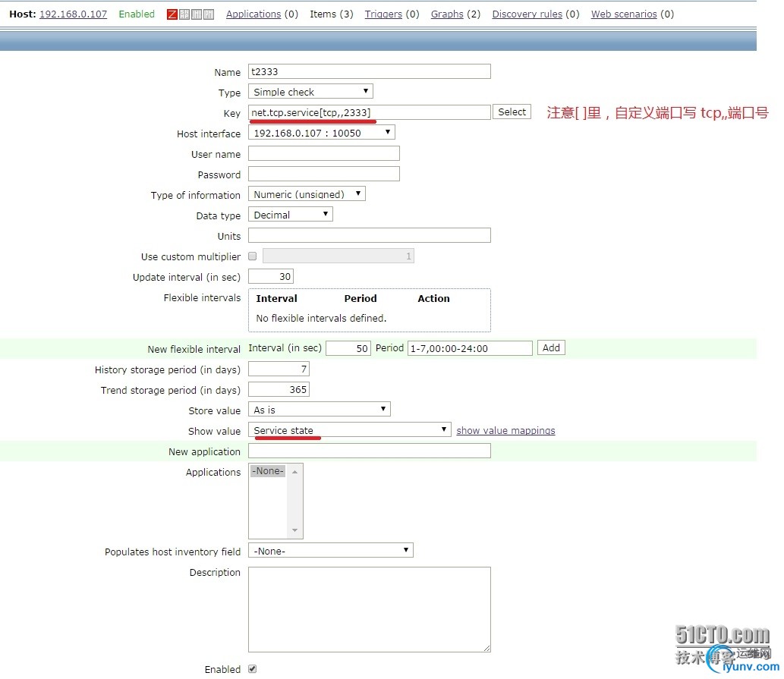
Task: Click Applications list scroll up arrow
Action: pos(295,472)
